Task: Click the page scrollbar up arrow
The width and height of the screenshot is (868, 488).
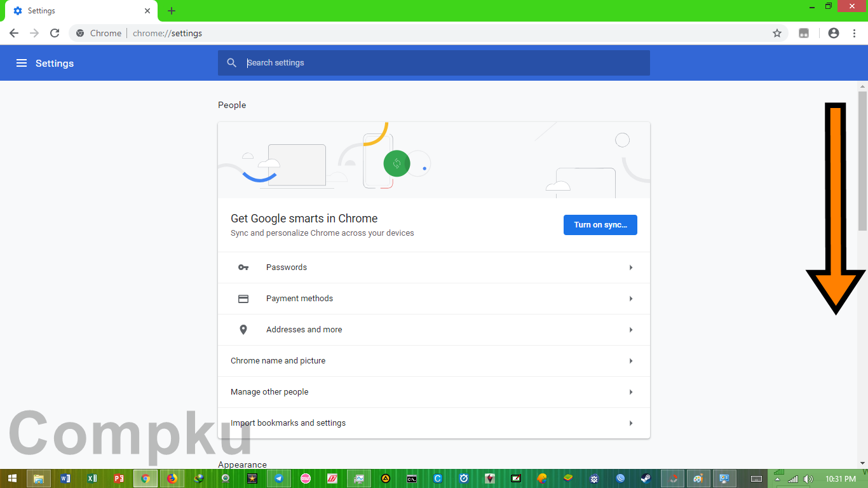Action: pos(862,86)
